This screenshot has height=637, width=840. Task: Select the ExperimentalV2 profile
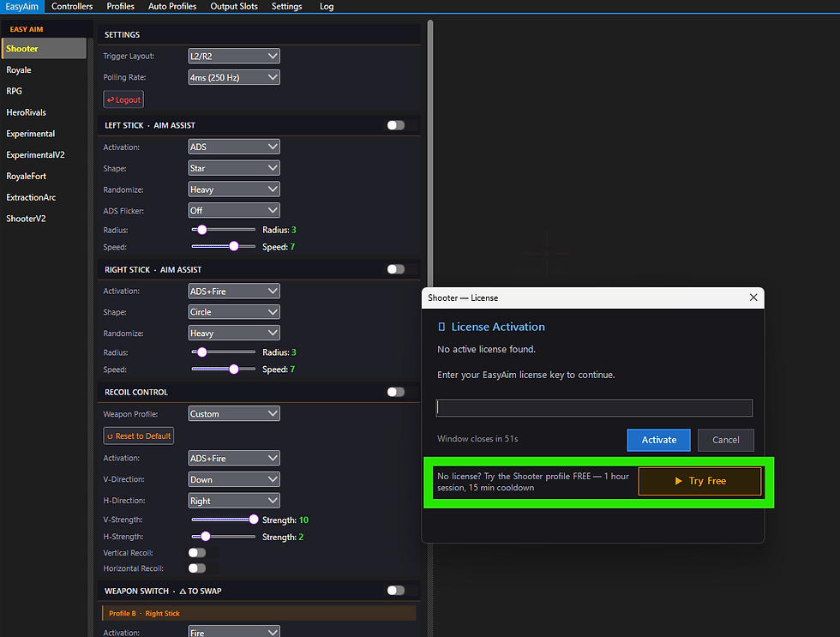click(x=44, y=155)
